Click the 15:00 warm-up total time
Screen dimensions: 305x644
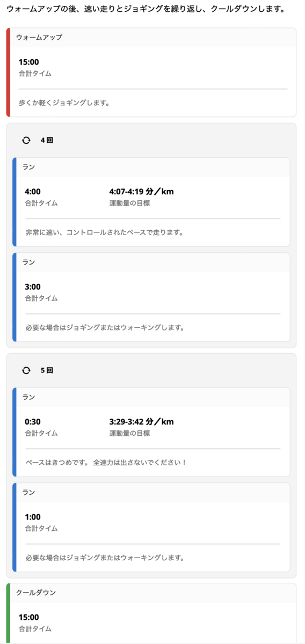(28, 62)
